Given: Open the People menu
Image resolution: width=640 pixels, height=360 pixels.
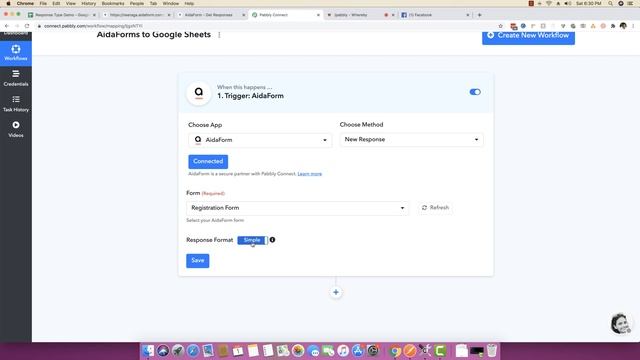Looking at the screenshot, I should click(137, 3).
